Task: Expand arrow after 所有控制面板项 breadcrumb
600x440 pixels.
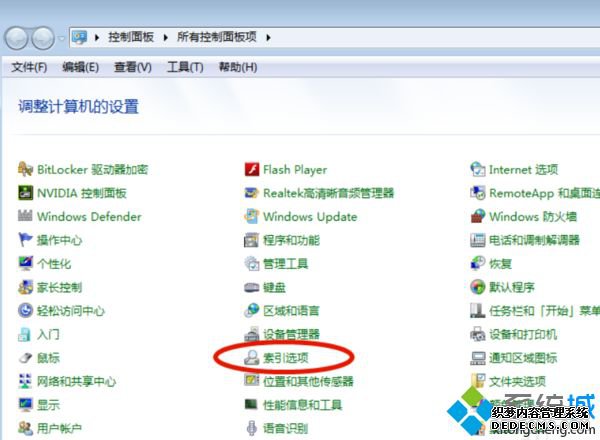Action: tap(268, 37)
